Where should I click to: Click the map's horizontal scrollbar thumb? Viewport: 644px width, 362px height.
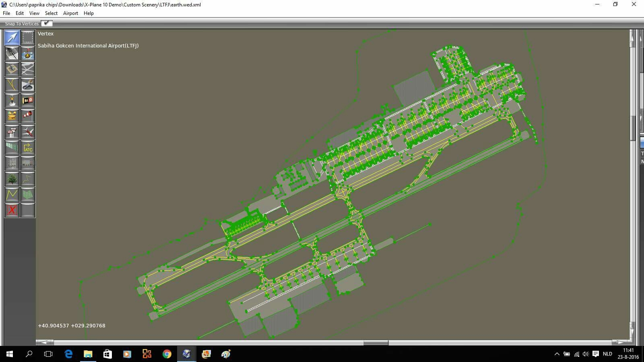376,343
